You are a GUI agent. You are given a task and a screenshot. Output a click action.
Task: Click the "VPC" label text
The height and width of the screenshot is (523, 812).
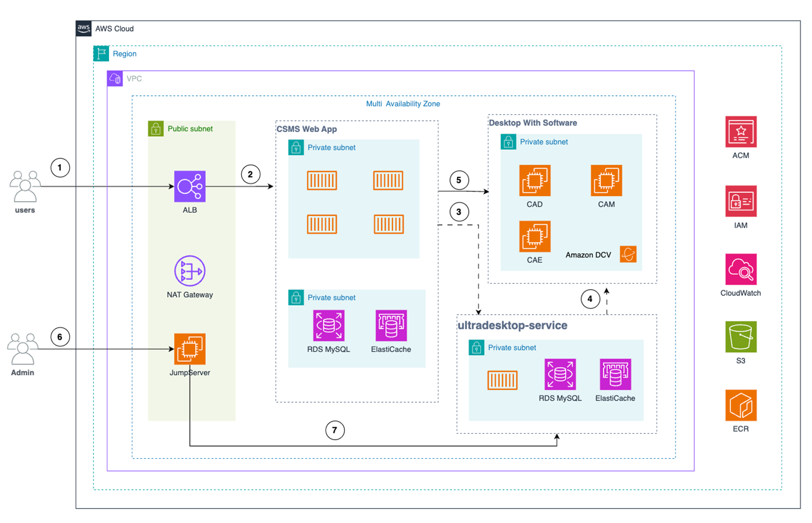point(135,79)
